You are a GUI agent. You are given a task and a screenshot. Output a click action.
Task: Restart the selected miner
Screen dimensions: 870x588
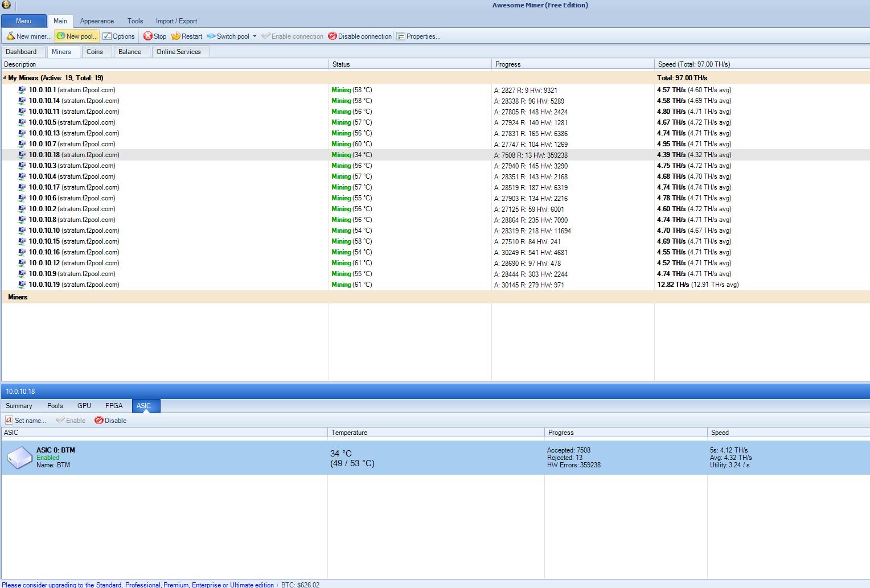187,36
